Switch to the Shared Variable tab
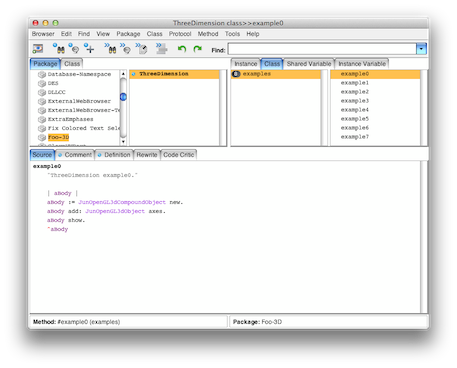The height and width of the screenshot is (368, 457). point(309,64)
